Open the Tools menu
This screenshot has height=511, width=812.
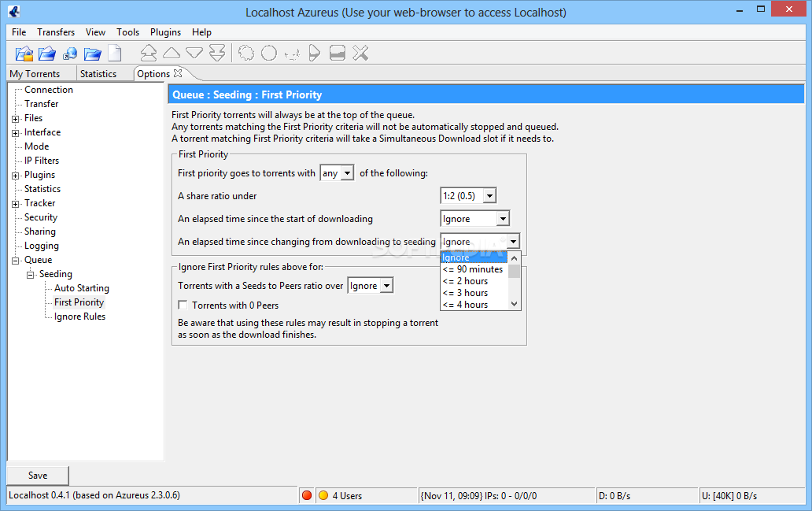128,32
